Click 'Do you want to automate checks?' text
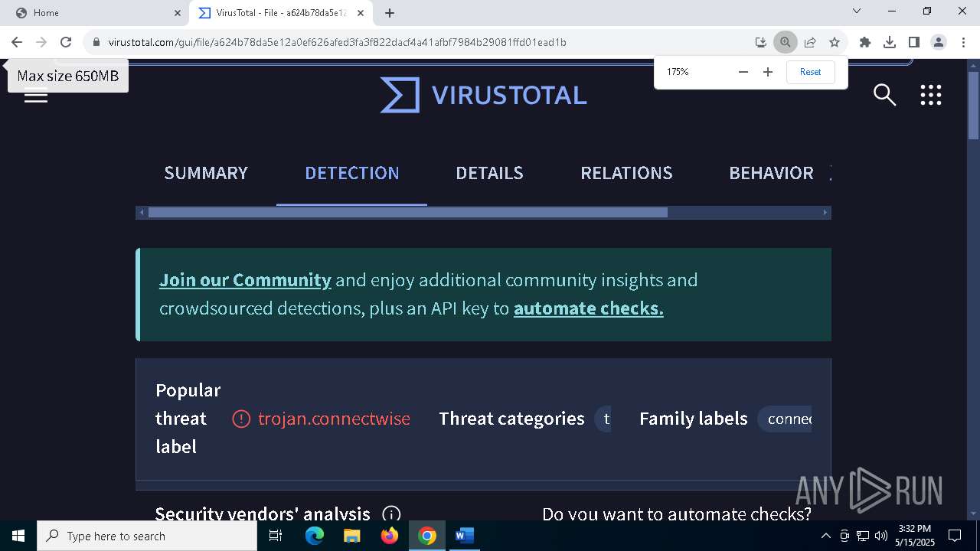 (x=677, y=514)
